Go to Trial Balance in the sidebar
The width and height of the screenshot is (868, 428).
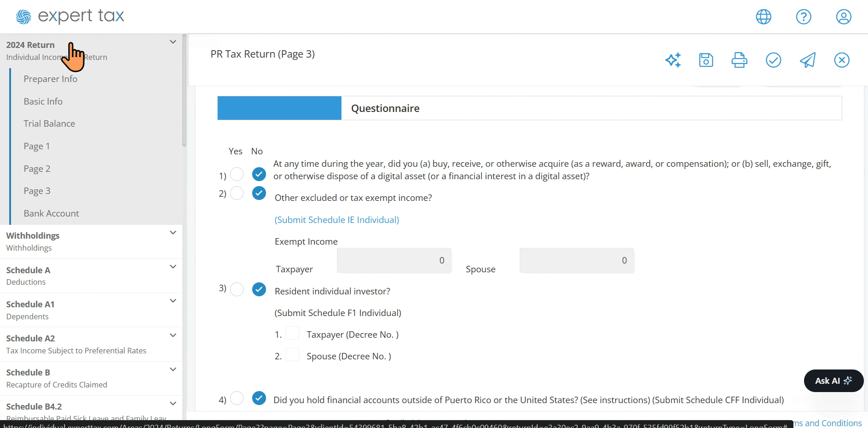click(49, 123)
